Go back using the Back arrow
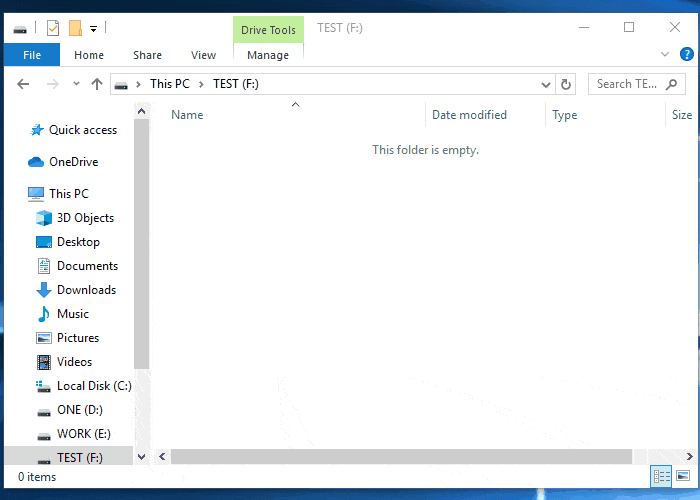This screenshot has height=500, width=700. (23, 85)
